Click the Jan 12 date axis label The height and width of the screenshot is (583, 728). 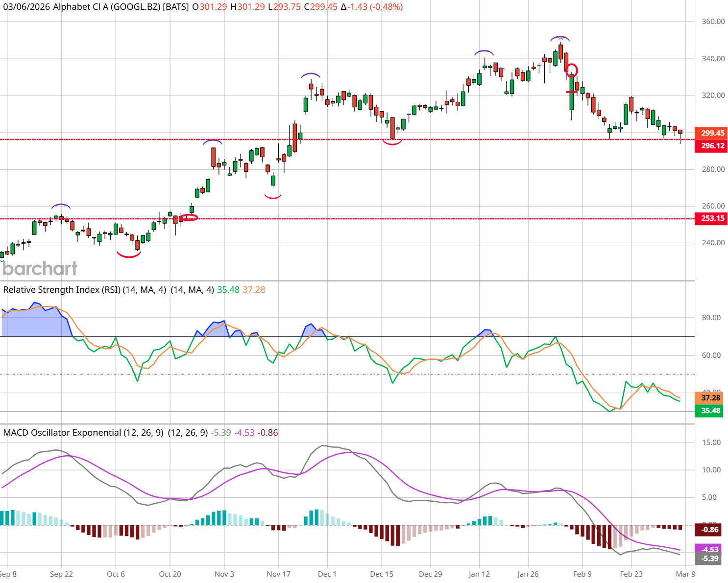click(479, 574)
